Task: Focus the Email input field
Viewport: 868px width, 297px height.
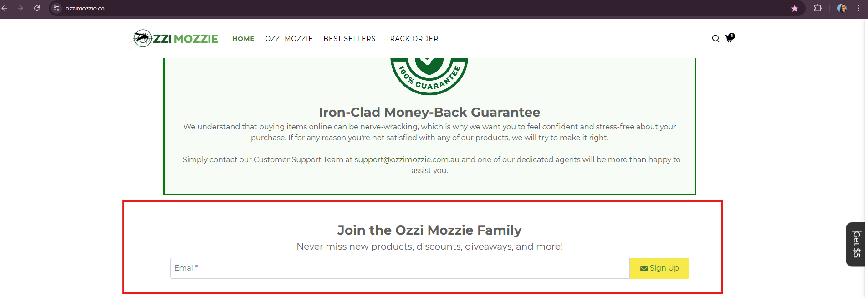Action: pyautogui.click(x=400, y=268)
